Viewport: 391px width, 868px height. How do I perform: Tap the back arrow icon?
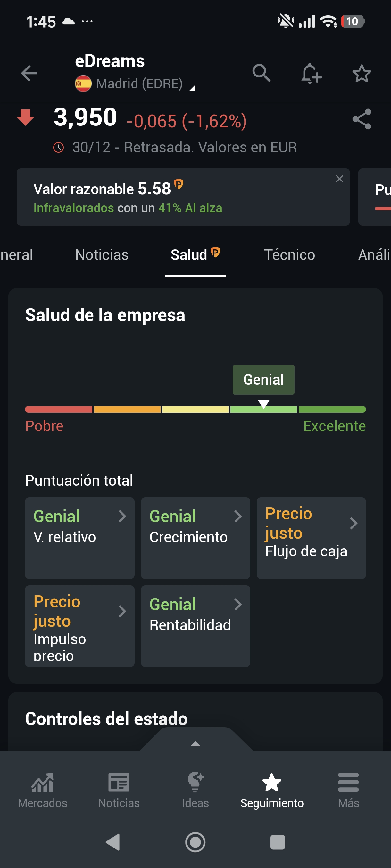[29, 73]
